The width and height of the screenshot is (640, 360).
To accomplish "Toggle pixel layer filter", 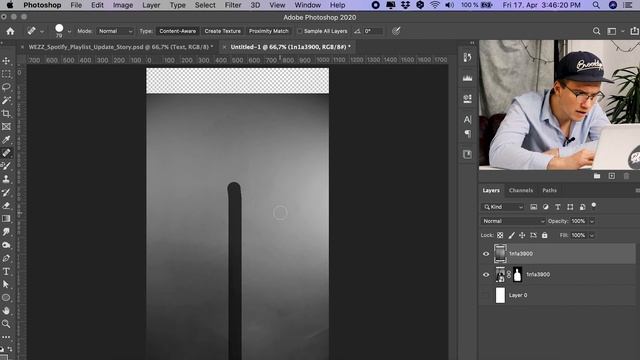I will [533, 207].
